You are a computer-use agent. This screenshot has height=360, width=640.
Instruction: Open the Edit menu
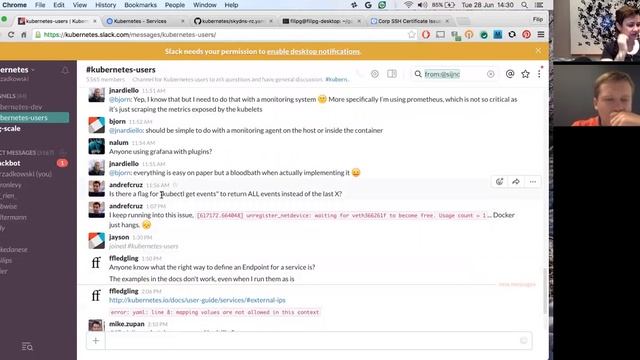pos(59,5)
